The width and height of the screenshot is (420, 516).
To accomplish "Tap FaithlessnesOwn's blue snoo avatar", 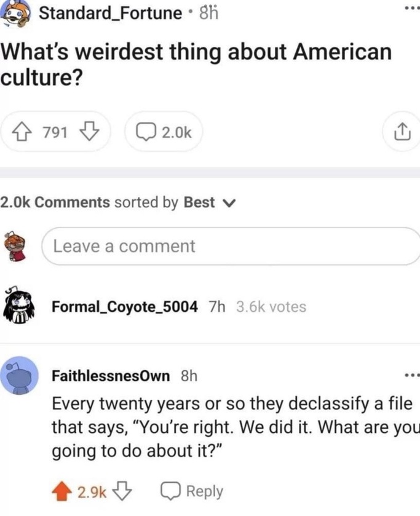I will (20, 375).
